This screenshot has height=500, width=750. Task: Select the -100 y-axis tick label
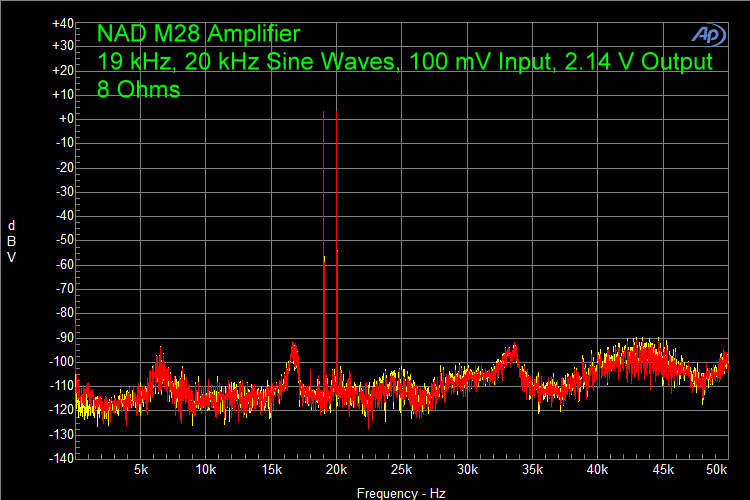pyautogui.click(x=62, y=361)
